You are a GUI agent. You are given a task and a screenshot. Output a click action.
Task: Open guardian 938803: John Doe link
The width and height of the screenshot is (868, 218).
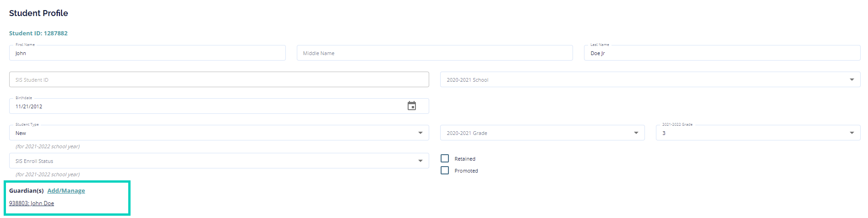(x=32, y=203)
